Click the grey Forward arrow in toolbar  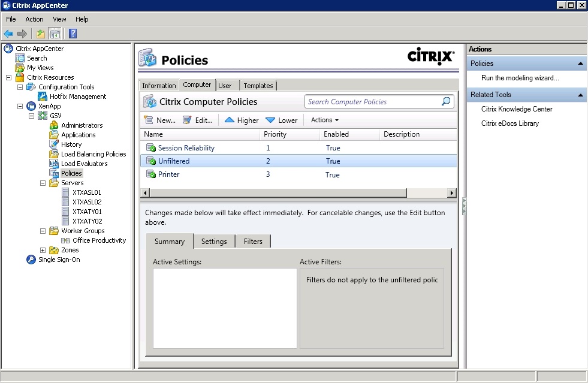point(22,34)
